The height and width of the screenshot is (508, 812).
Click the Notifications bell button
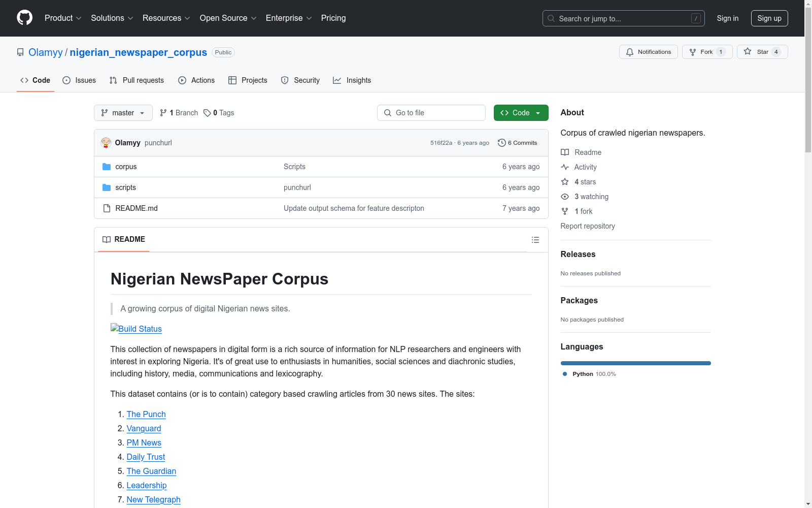click(649, 52)
